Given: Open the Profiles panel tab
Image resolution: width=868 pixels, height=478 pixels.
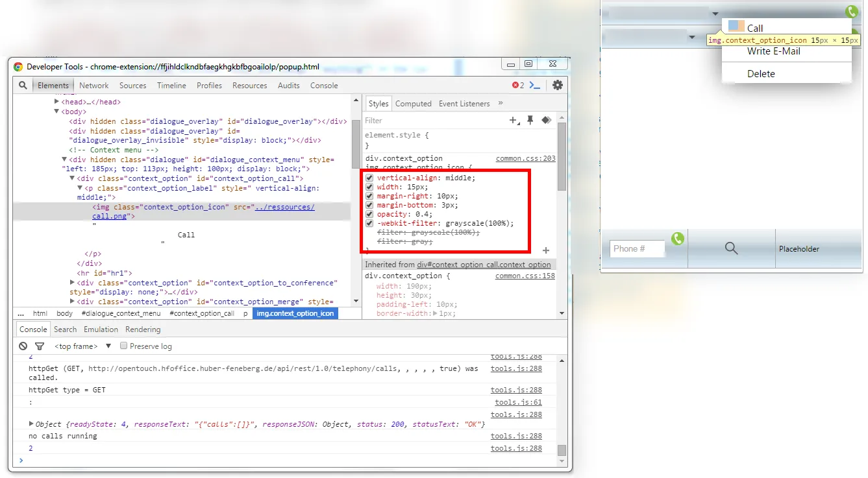Looking at the screenshot, I should click(x=209, y=86).
